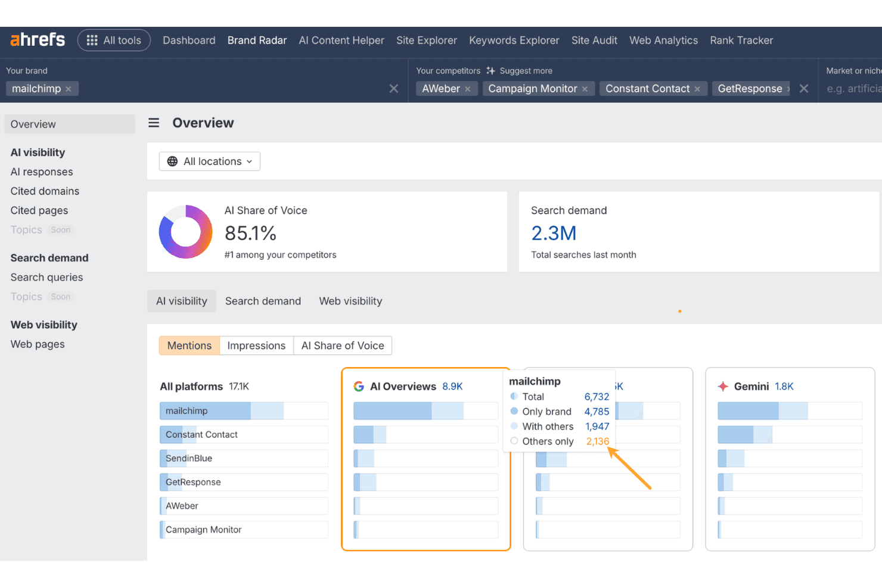
Task: Clear all competitors with the X
Action: (x=804, y=89)
